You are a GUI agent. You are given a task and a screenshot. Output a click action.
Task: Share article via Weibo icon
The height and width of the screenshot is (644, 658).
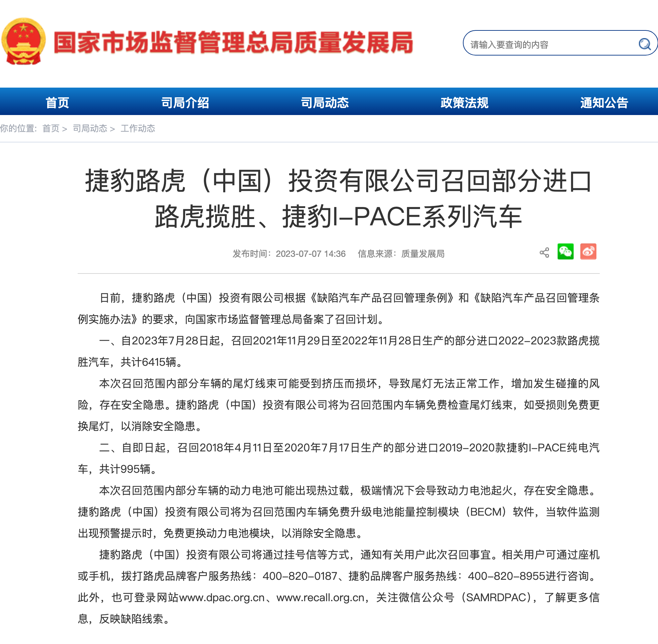click(588, 252)
